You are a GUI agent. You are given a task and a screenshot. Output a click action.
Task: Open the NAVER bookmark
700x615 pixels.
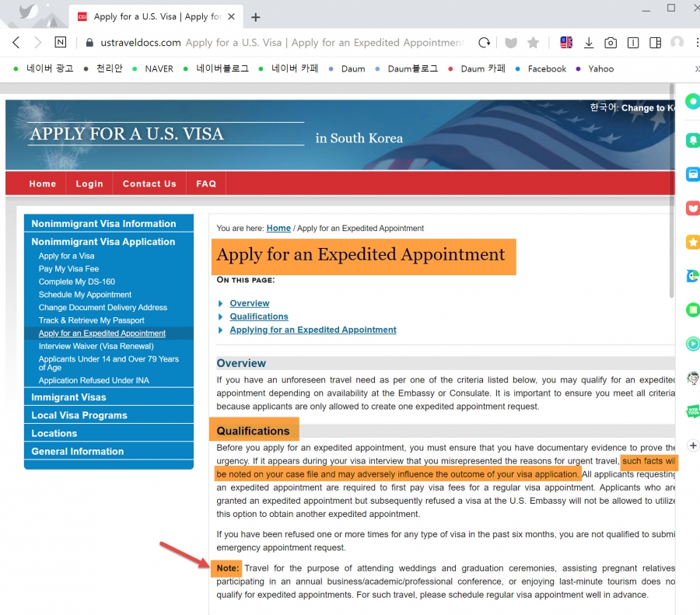click(x=153, y=68)
